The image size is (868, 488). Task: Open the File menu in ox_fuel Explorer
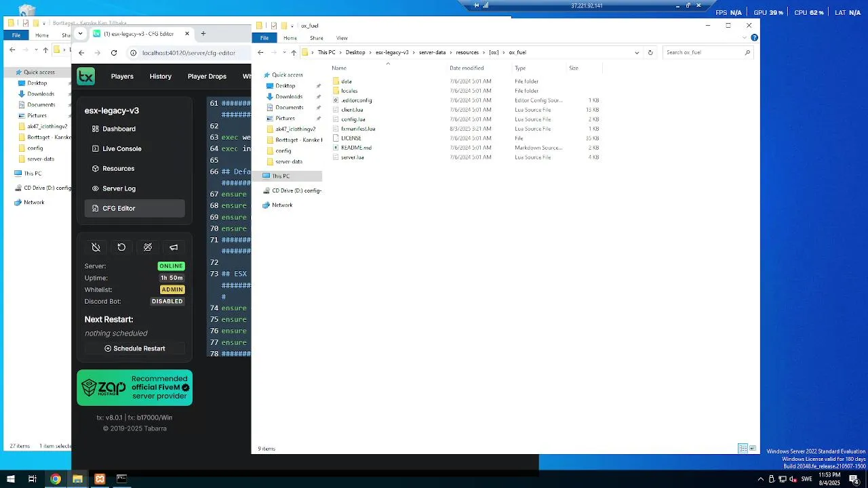coord(264,38)
